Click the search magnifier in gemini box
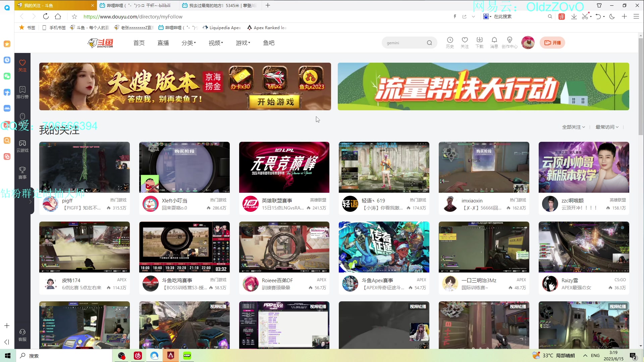Screen dimensions: 644x362 pyautogui.click(x=429, y=43)
